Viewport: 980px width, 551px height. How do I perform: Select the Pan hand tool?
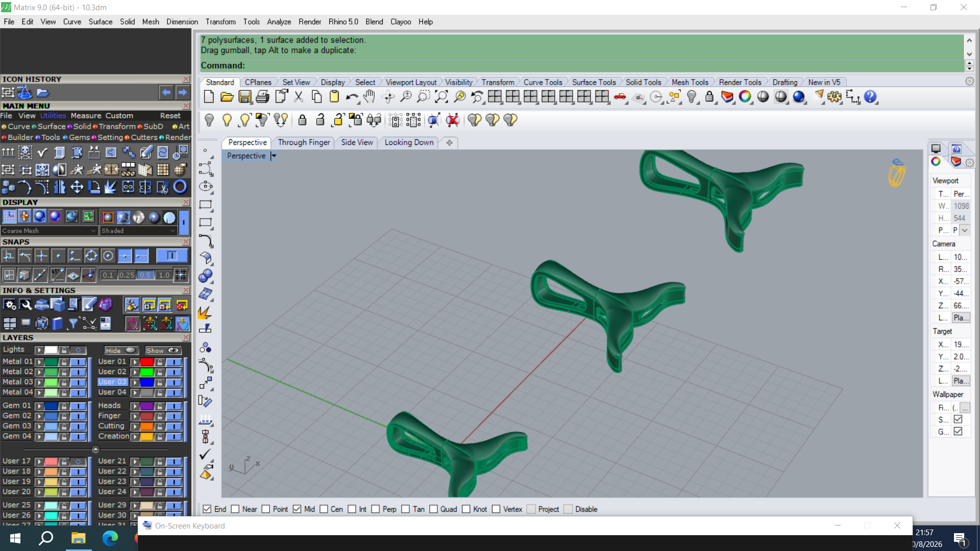pos(369,97)
